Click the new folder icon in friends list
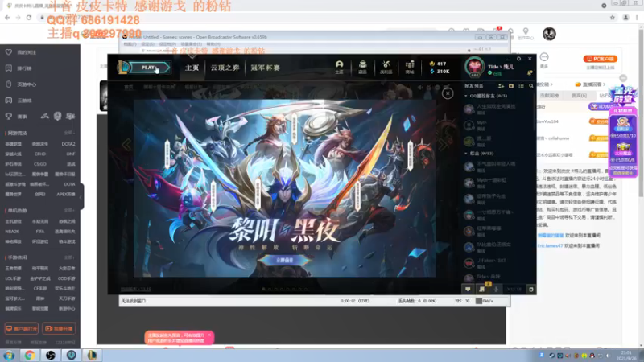 click(511, 86)
